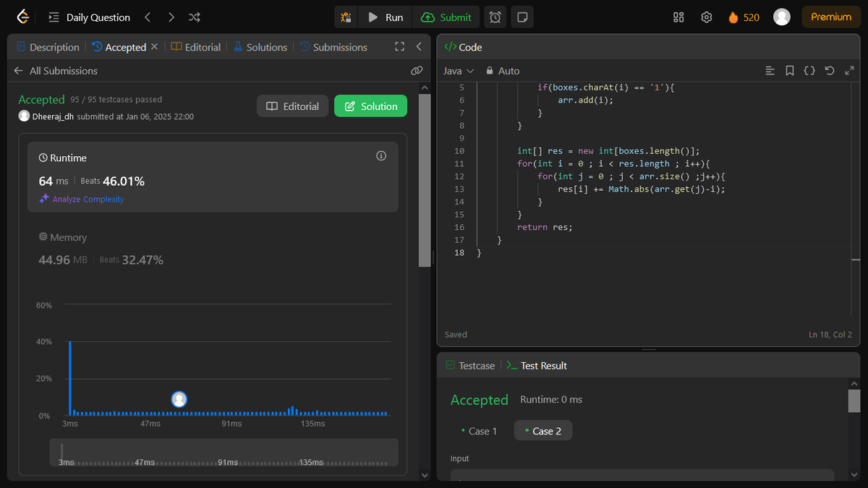Screen dimensions: 868x488
Task: Select Case 2 test case
Action: coord(543,431)
